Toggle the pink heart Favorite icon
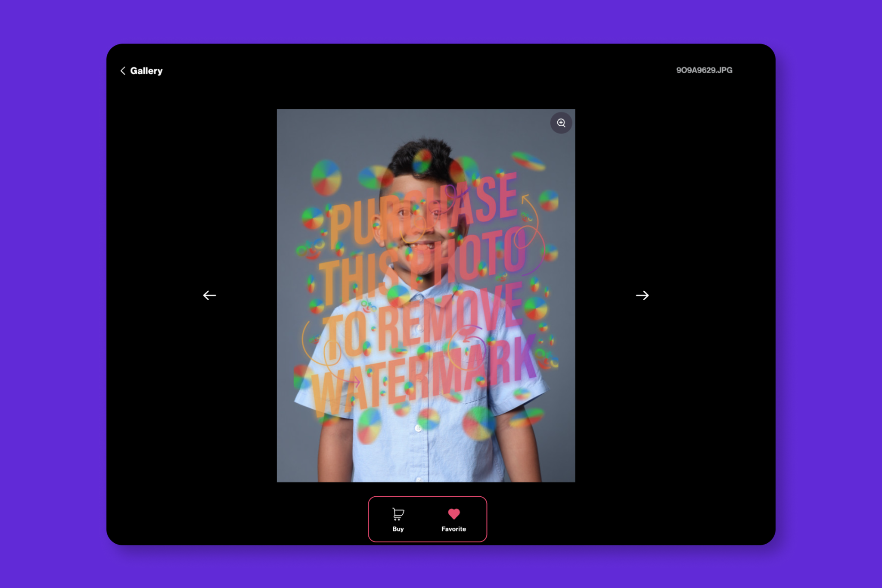The height and width of the screenshot is (588, 882). point(453,513)
